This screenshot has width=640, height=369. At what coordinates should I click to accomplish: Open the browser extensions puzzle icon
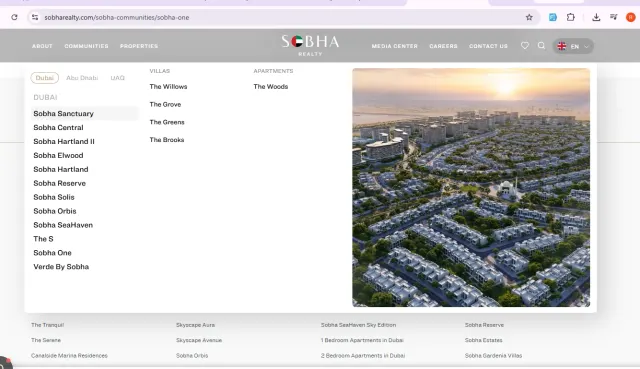(x=571, y=17)
